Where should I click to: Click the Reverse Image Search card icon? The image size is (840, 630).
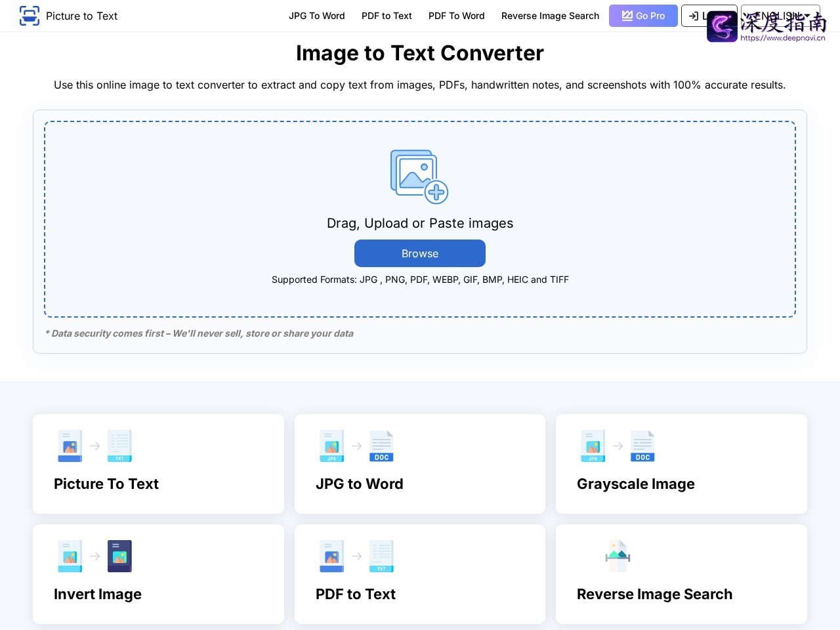pos(618,556)
